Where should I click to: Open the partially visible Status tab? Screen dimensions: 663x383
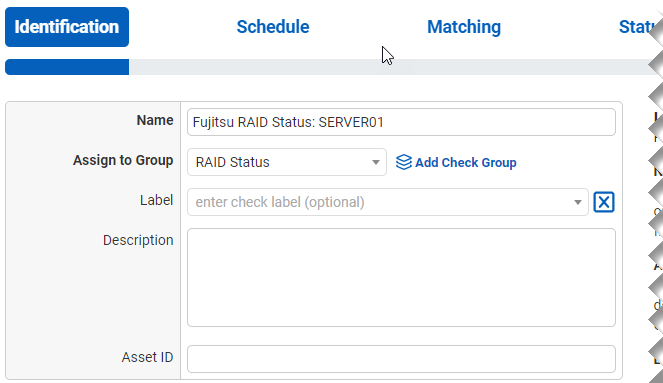click(x=638, y=27)
